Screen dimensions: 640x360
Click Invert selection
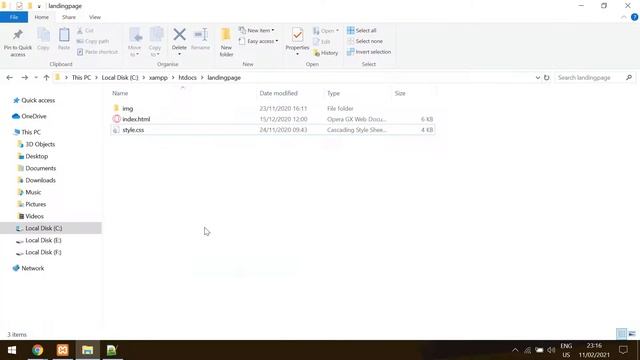[369, 52]
